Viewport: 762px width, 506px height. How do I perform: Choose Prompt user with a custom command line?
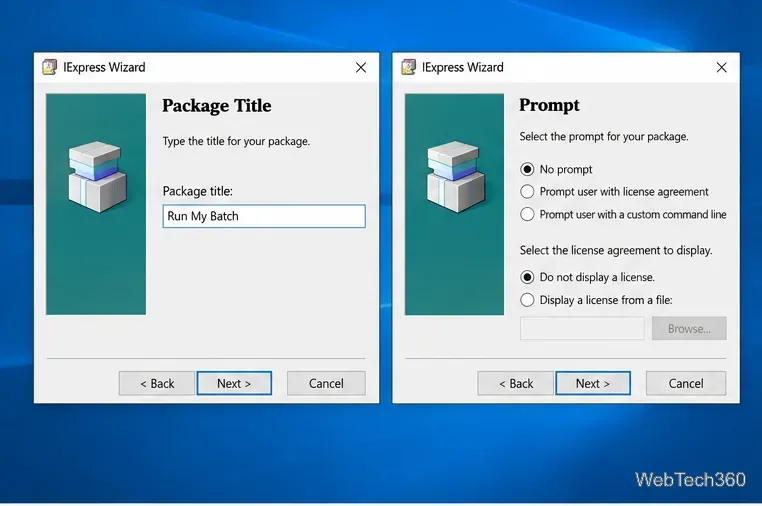[527, 214]
